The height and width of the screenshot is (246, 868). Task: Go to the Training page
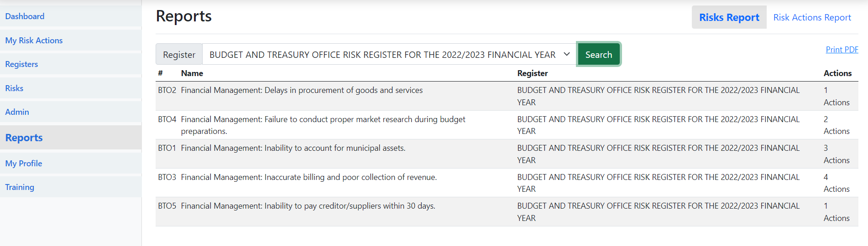click(20, 187)
